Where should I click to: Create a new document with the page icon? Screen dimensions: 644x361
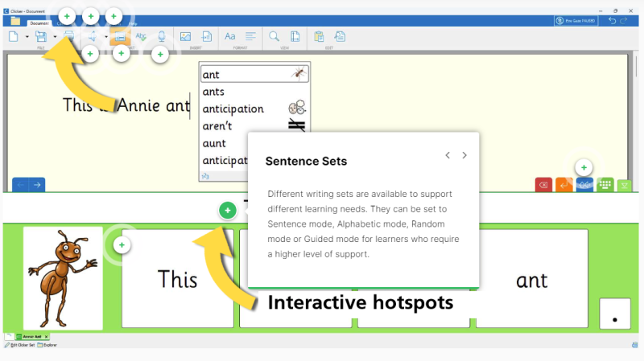[x=13, y=36]
